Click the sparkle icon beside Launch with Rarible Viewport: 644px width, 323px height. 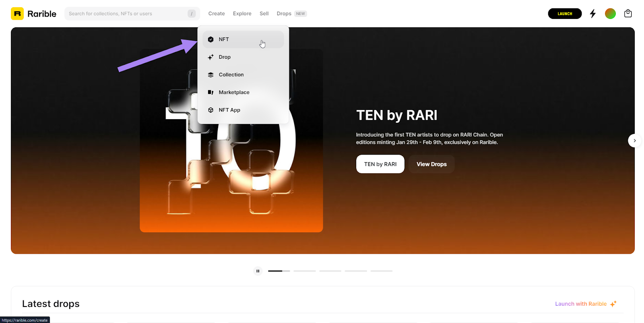tap(613, 304)
